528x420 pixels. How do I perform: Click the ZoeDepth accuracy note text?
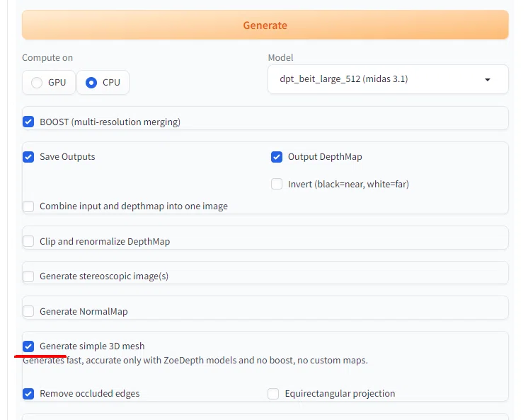pyautogui.click(x=195, y=361)
